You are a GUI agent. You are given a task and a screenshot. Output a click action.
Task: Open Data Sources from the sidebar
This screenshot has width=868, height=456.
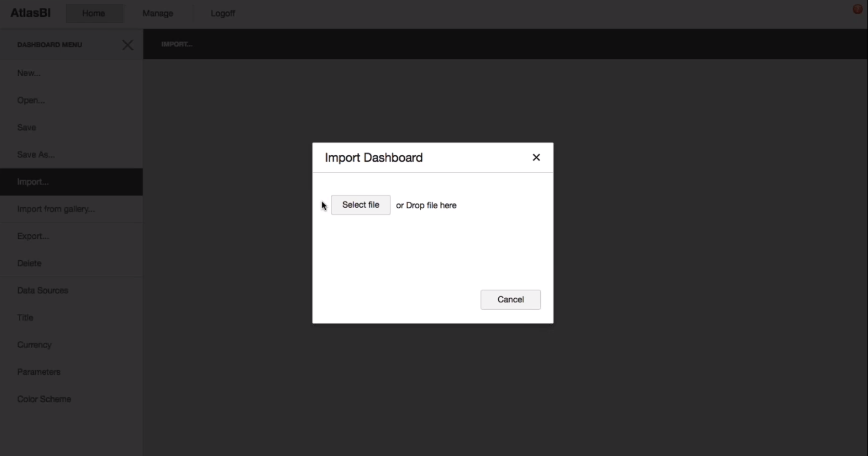coord(43,290)
